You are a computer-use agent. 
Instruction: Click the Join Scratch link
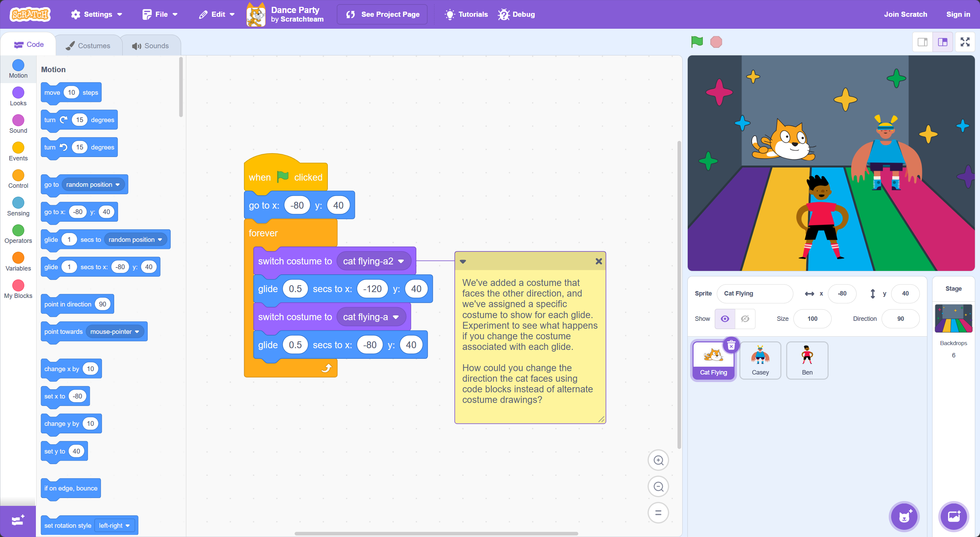pos(905,14)
